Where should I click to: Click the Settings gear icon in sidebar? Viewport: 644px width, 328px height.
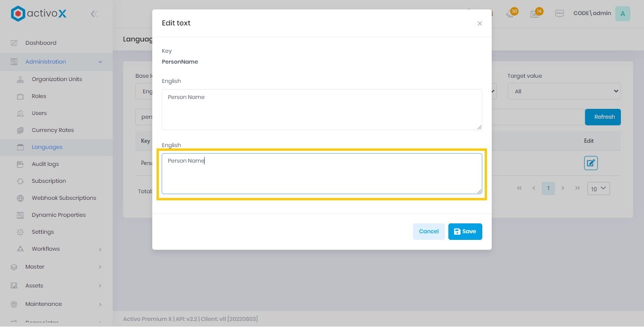(x=20, y=232)
